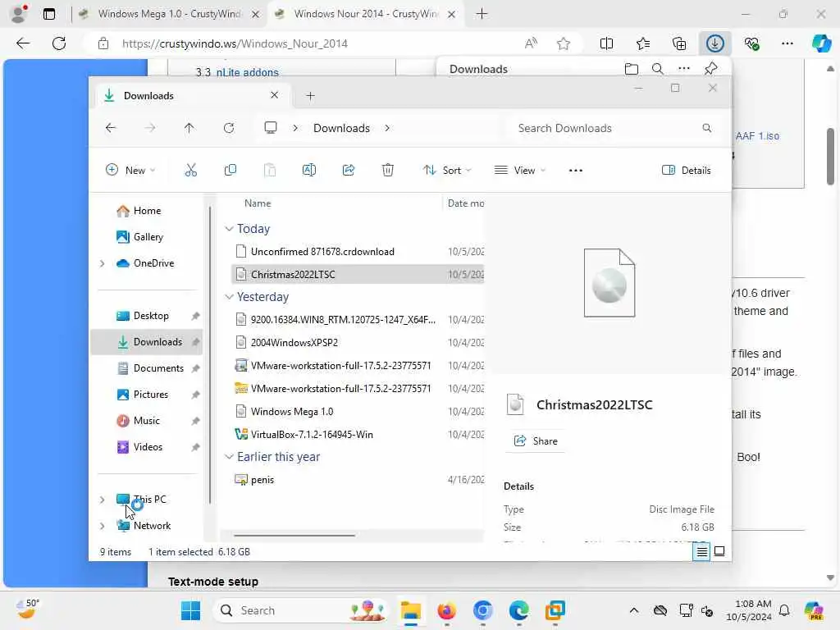The height and width of the screenshot is (630, 840).
Task: Open Home in the navigation pane
Action: (147, 211)
